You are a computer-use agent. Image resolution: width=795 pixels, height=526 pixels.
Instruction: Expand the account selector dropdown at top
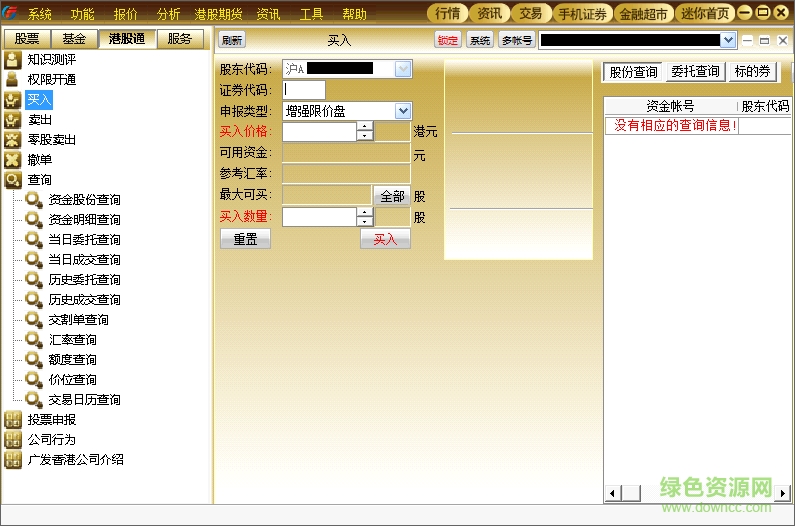coord(727,40)
